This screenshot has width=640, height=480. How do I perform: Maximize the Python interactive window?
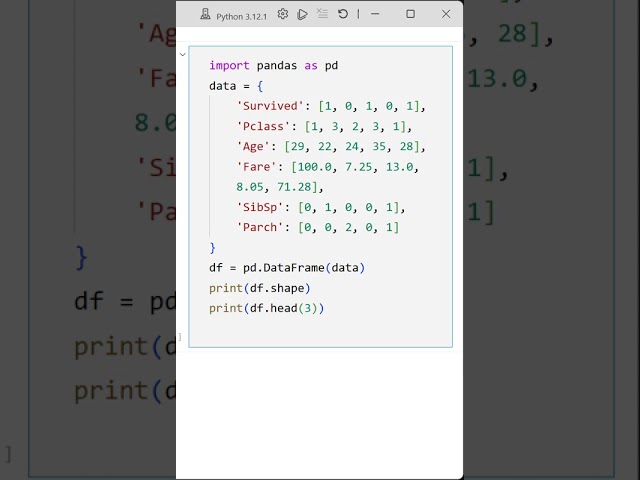point(411,14)
